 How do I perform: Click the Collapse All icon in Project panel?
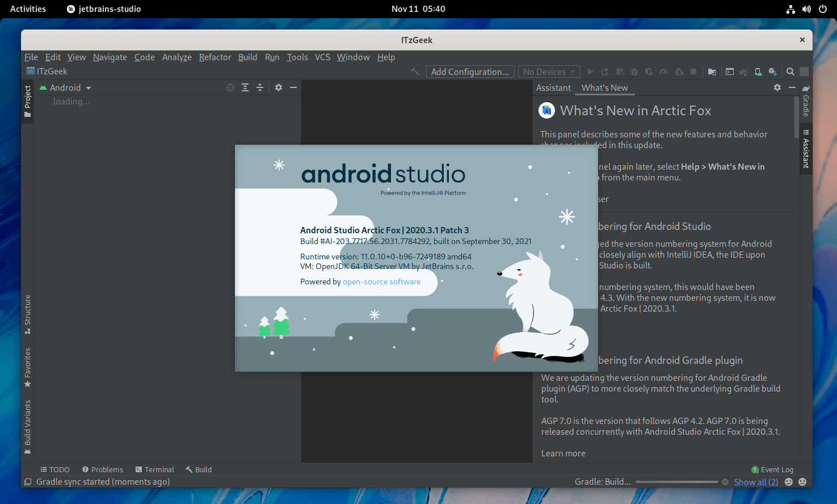coord(260,87)
